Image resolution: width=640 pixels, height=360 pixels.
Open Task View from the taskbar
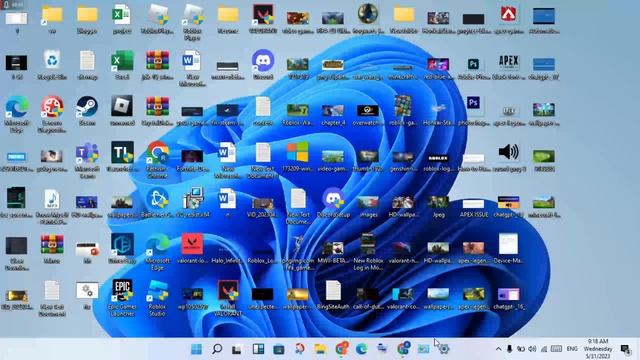tap(237, 349)
